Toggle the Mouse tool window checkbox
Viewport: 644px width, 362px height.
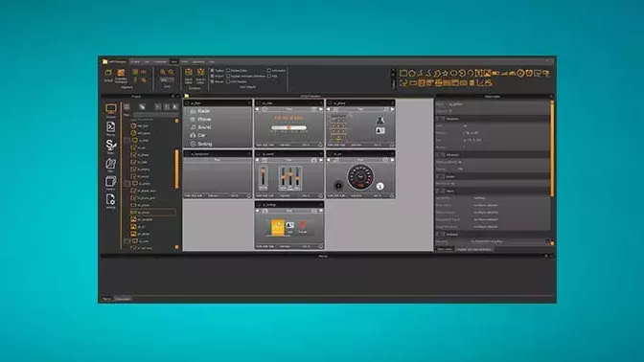[x=213, y=81]
